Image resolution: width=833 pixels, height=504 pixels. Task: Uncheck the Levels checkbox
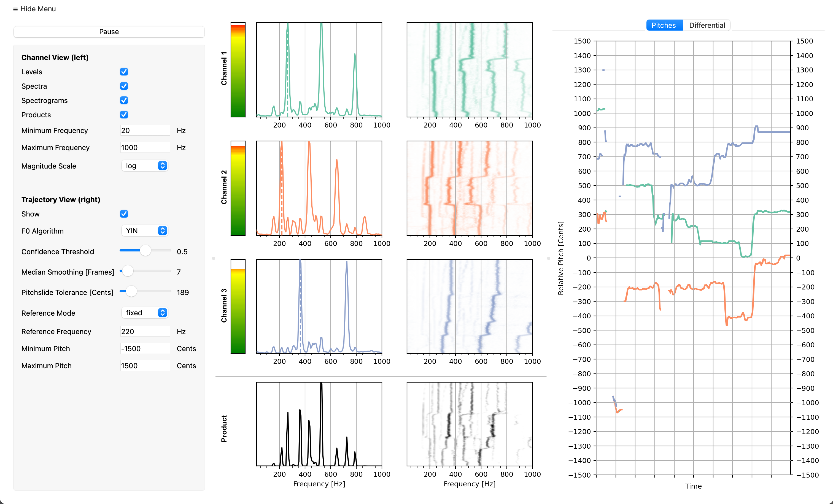[x=124, y=72]
